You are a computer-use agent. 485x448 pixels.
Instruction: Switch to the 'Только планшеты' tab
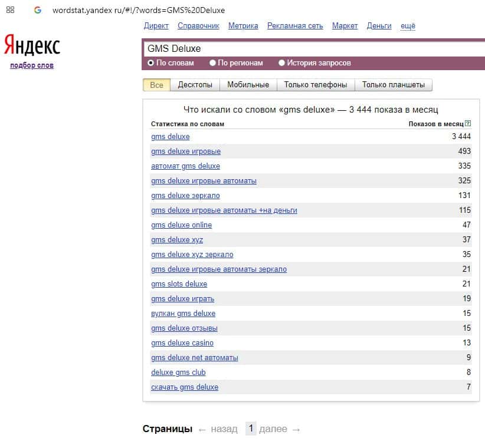(x=393, y=85)
